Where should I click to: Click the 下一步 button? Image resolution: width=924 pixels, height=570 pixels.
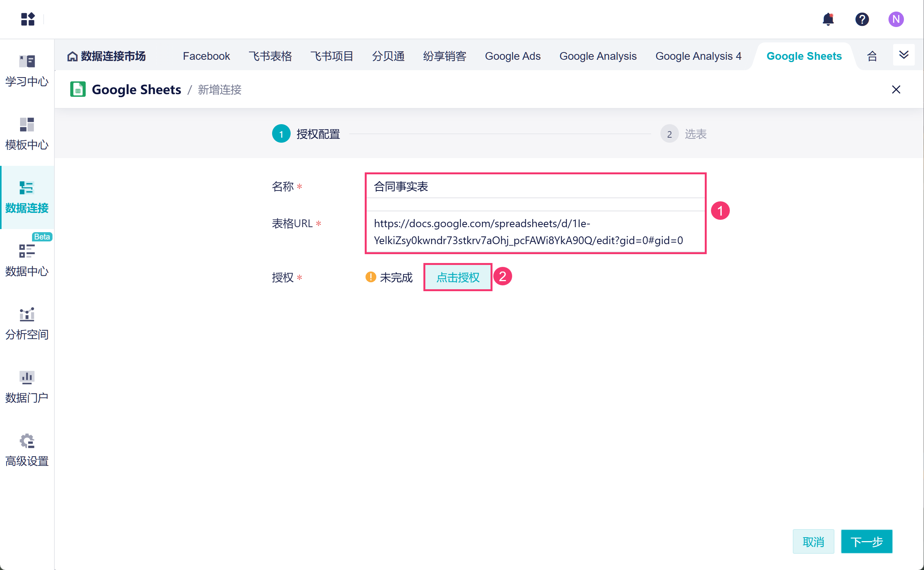point(866,541)
